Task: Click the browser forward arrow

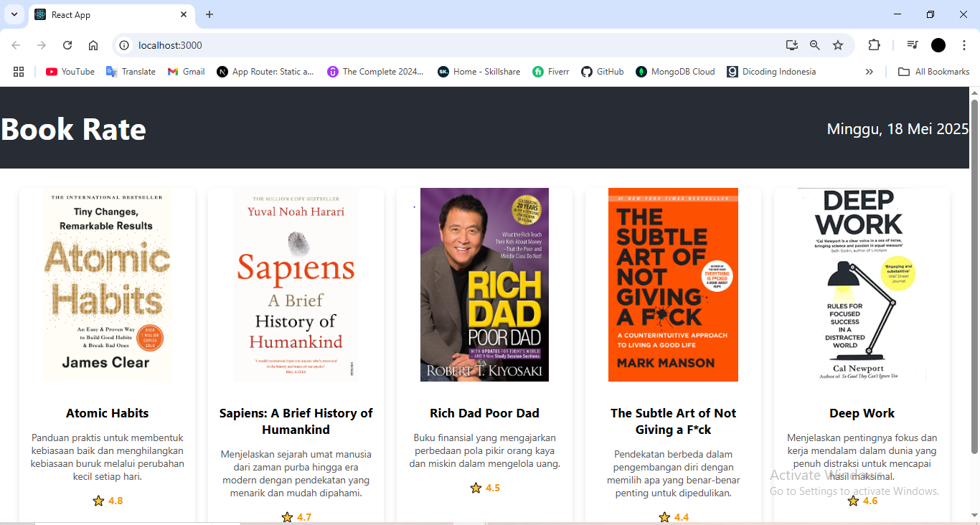Action: [42, 45]
